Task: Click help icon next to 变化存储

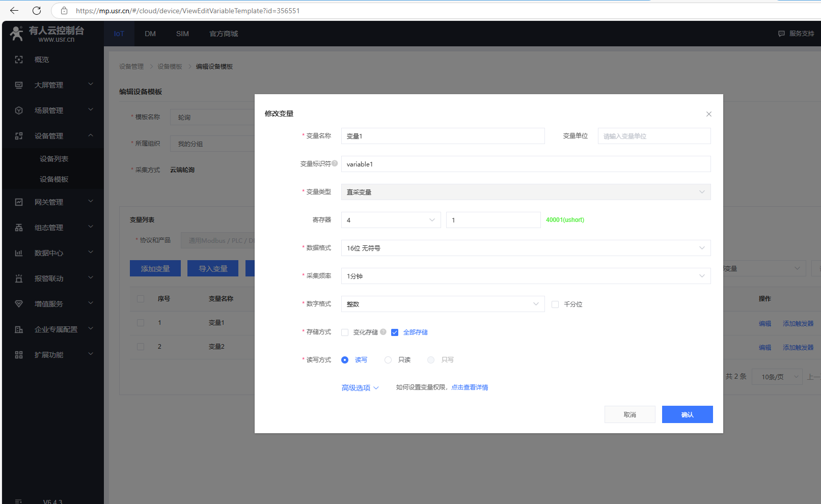Action: pos(383,332)
